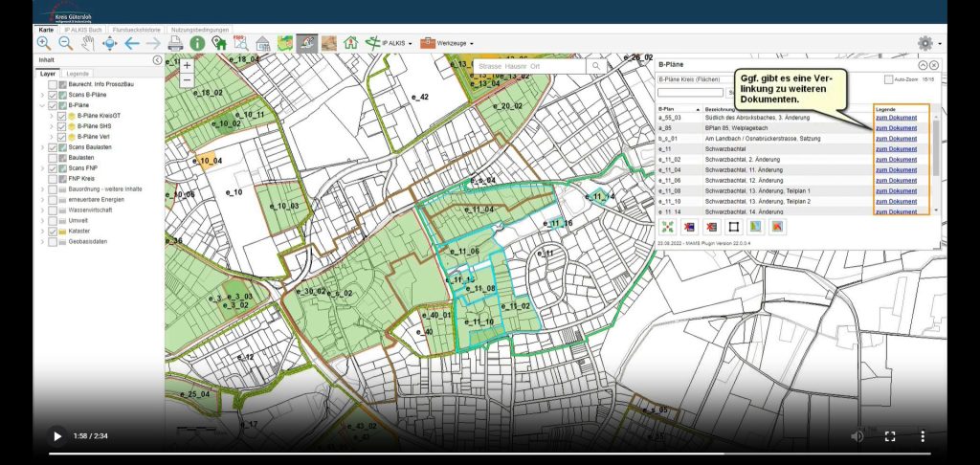Screen dimensions: 980x465
Task: Expand the Scans B-Pläne tree node
Action: [x=42, y=95]
